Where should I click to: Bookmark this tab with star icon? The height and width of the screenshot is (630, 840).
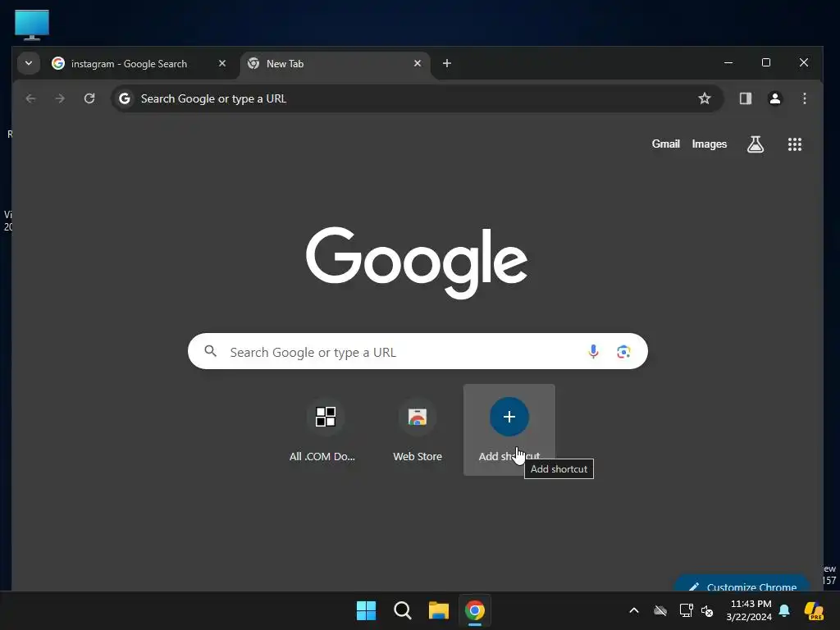coord(705,98)
